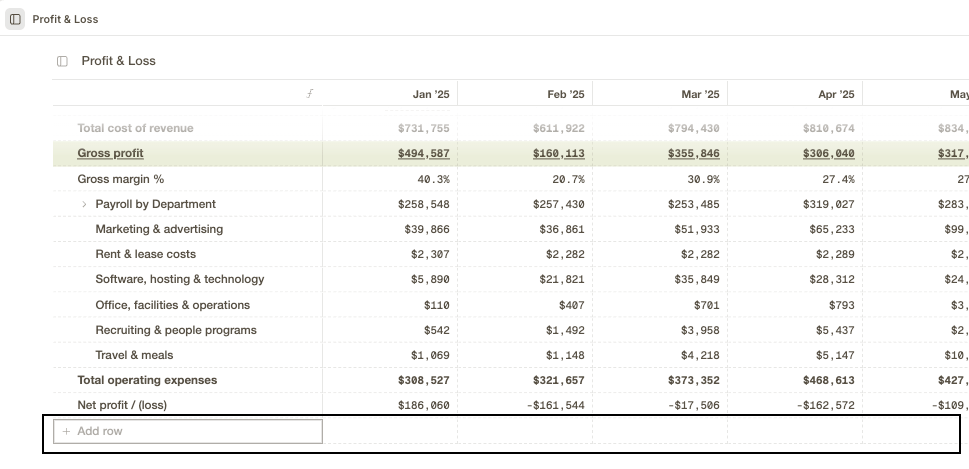This screenshot has height=469, width=969.
Task: Click Total operating expenses Jan cell $308,527
Action: (x=423, y=380)
